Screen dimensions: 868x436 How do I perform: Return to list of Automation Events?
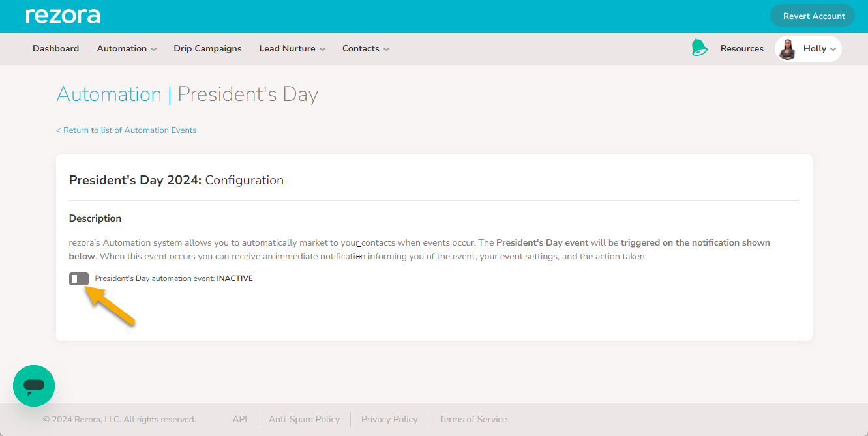point(126,130)
